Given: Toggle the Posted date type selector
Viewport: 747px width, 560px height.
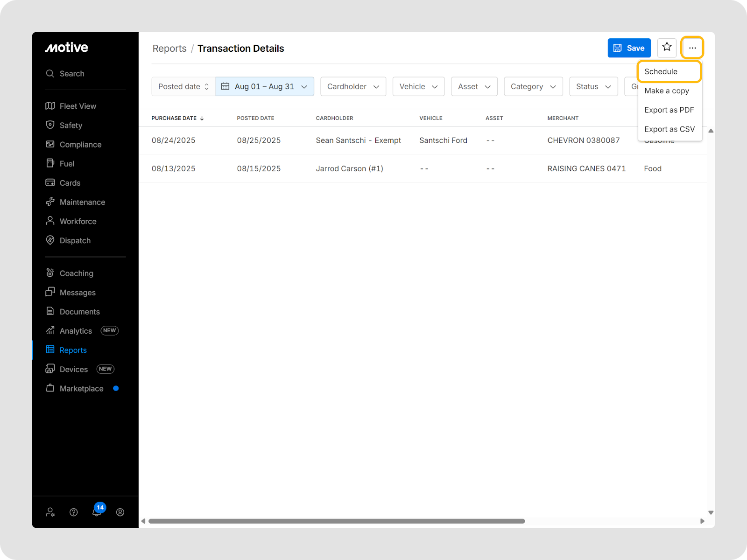Looking at the screenshot, I should tap(183, 86).
